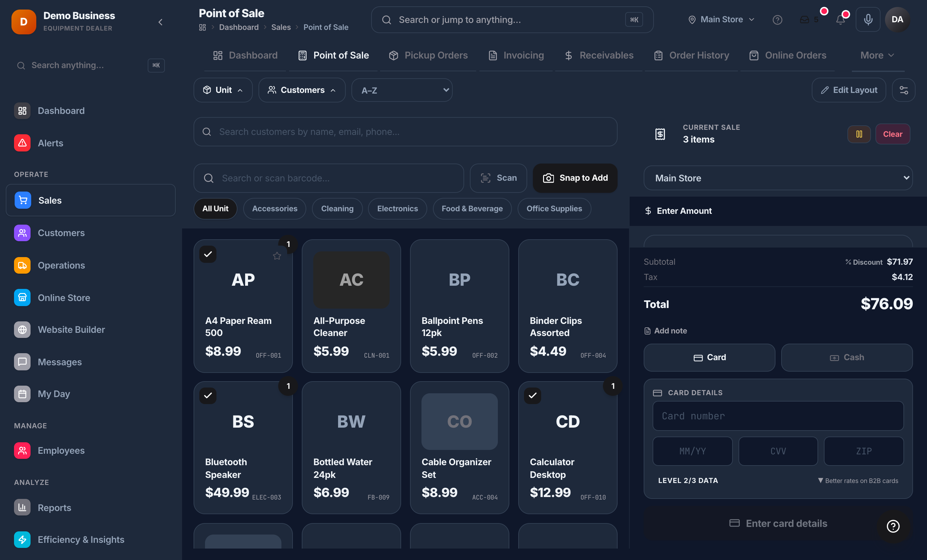This screenshot has width=927, height=560.
Task: Collapse the sidebar with the chevron arrow
Action: click(x=160, y=22)
